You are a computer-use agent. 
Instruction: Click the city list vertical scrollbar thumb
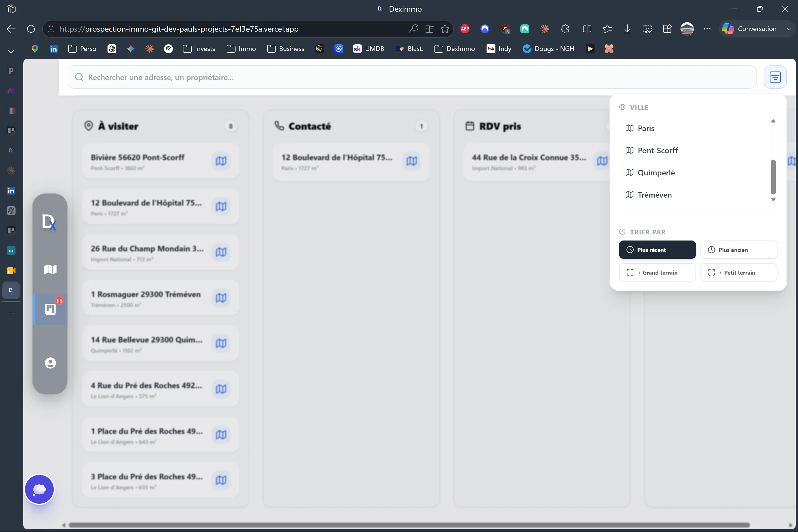click(773, 177)
